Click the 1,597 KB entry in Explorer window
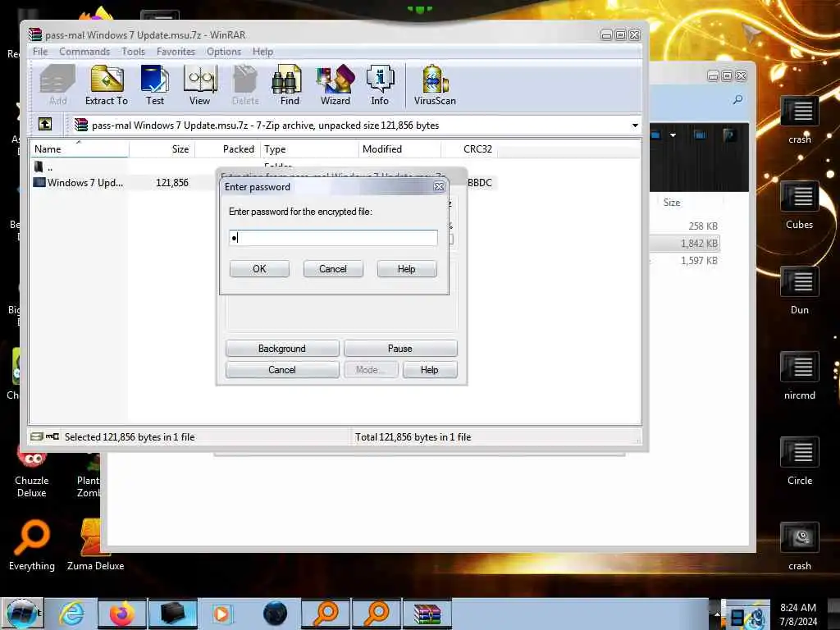 coord(699,260)
